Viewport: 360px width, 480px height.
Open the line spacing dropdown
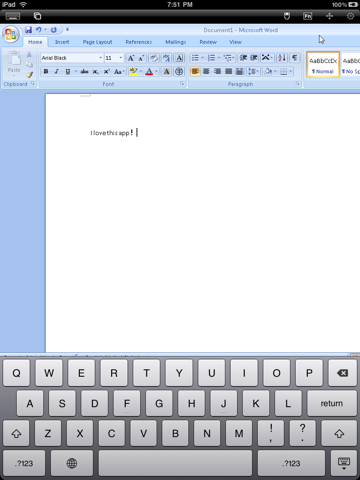(x=253, y=71)
